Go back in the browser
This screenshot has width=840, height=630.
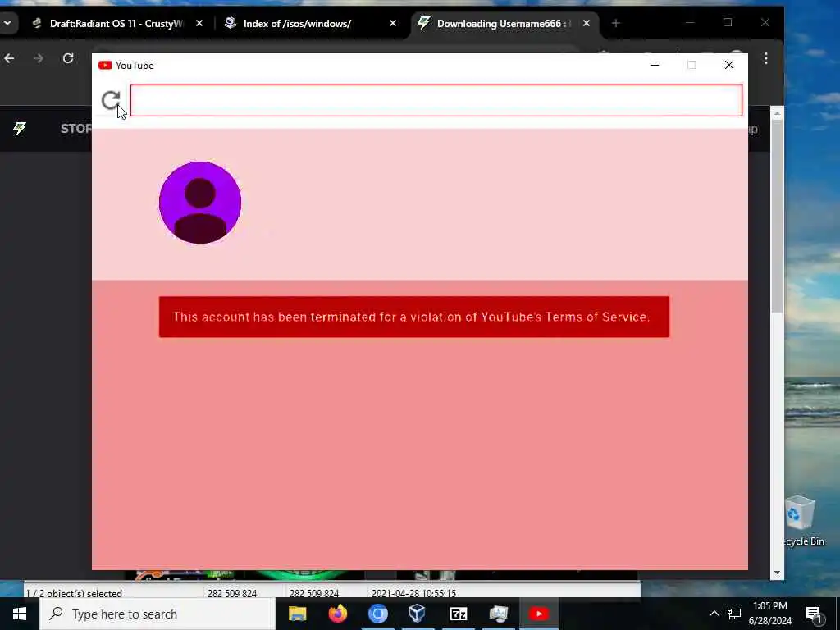tap(10, 58)
